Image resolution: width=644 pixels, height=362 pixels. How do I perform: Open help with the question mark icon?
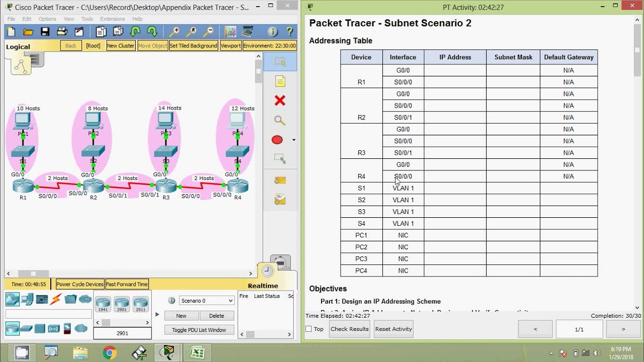[290, 32]
